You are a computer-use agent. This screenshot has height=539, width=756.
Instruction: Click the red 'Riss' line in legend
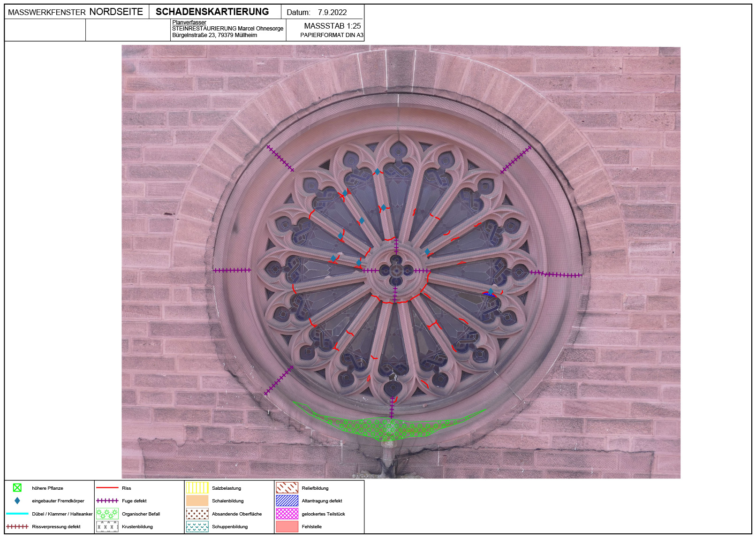(x=107, y=488)
